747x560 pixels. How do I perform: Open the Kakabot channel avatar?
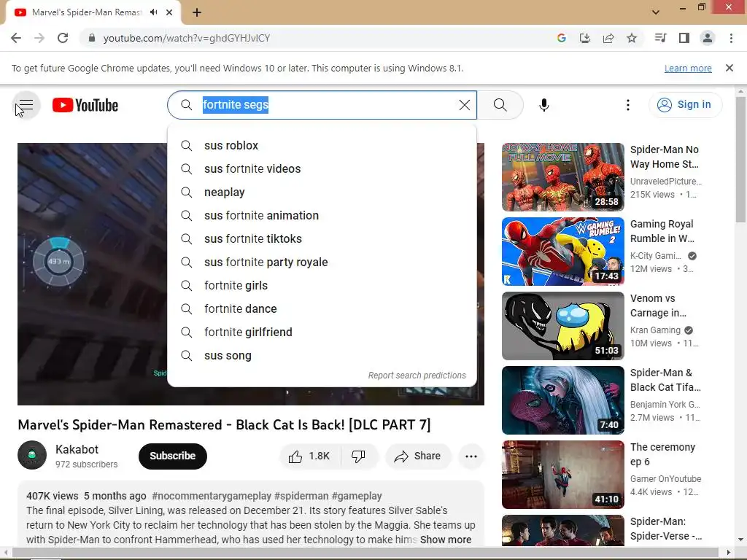coord(32,455)
